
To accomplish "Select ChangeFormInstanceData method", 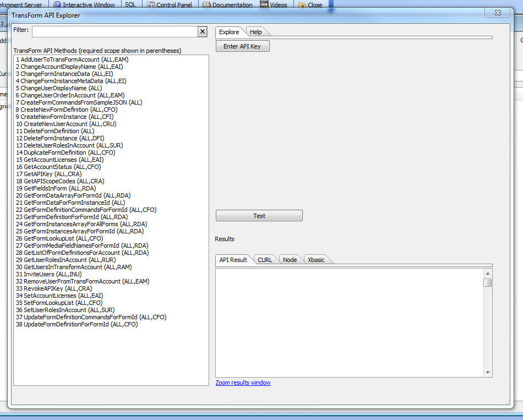I will (64, 74).
